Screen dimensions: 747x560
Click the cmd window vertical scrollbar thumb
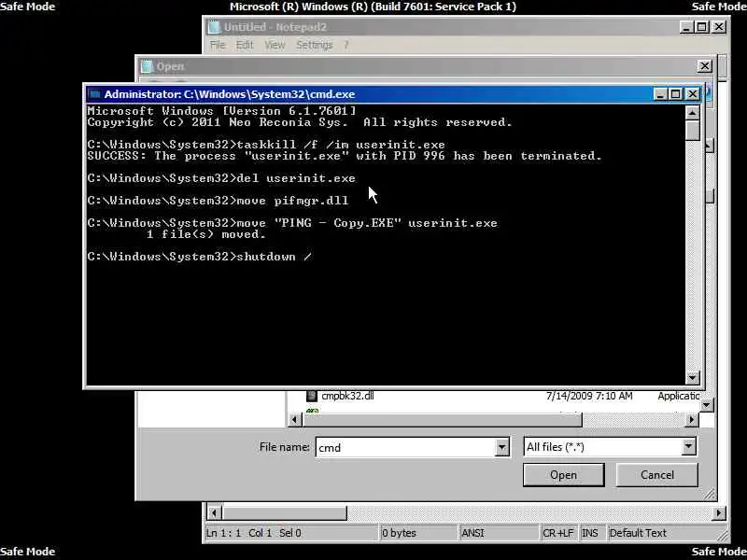click(692, 130)
